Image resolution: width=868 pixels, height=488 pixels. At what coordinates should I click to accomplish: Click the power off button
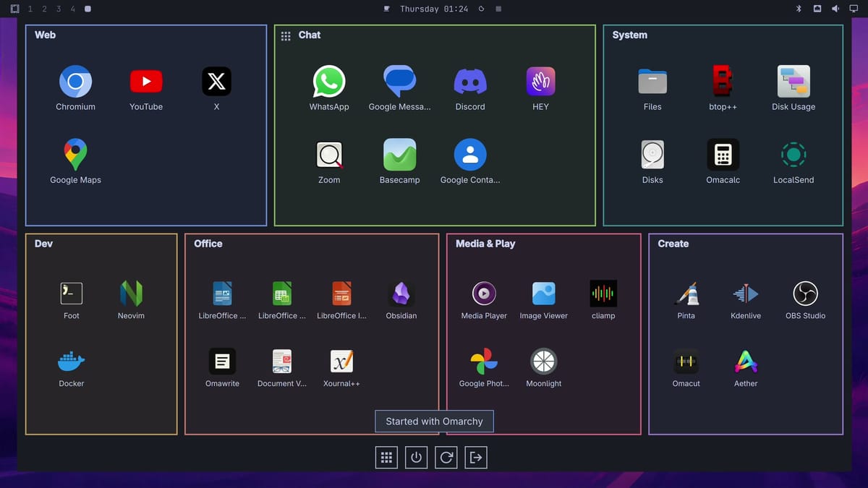coord(416,457)
